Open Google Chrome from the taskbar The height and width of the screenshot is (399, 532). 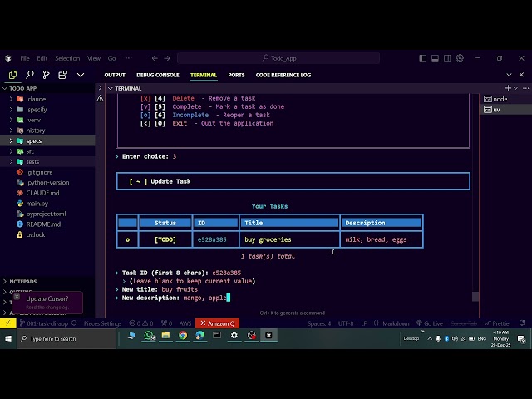click(183, 336)
